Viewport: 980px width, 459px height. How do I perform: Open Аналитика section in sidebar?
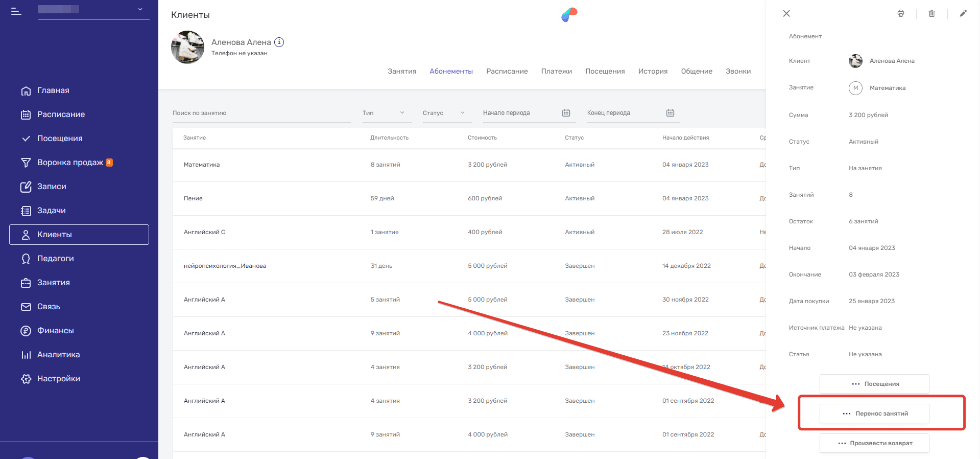click(x=58, y=355)
